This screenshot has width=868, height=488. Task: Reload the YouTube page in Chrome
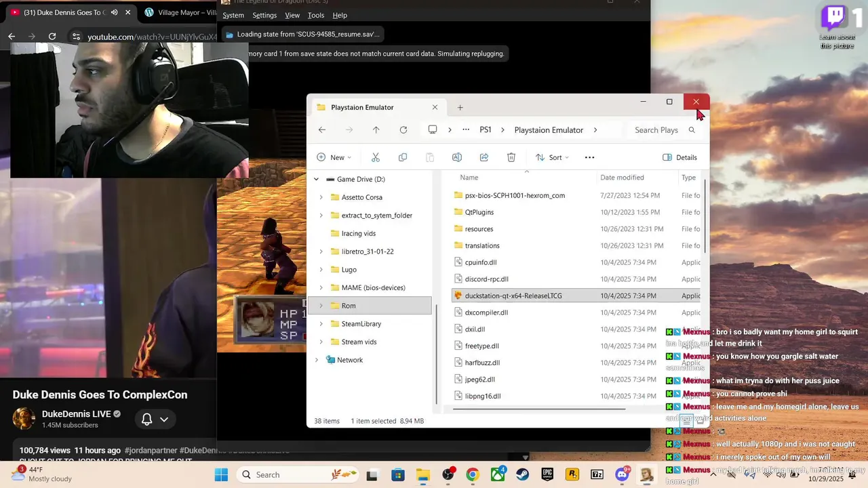[52, 37]
